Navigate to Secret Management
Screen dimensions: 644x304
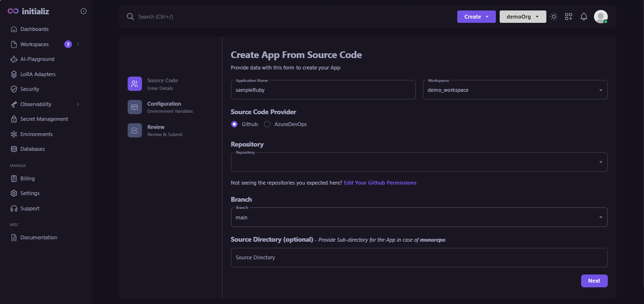pyautogui.click(x=45, y=119)
